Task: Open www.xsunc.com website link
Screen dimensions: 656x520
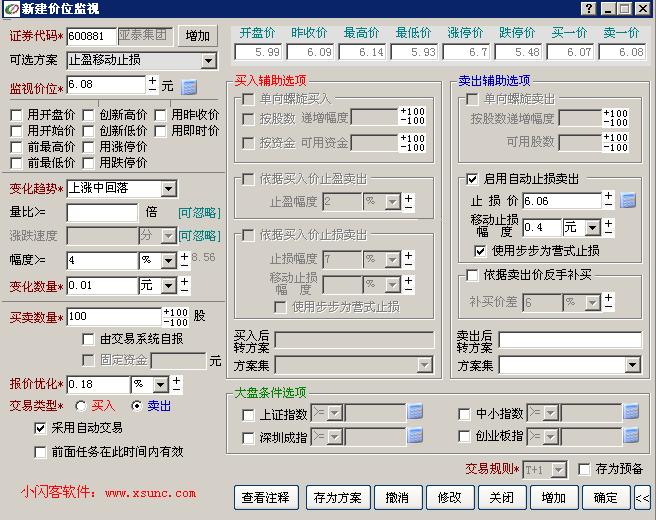Action: tap(150, 493)
